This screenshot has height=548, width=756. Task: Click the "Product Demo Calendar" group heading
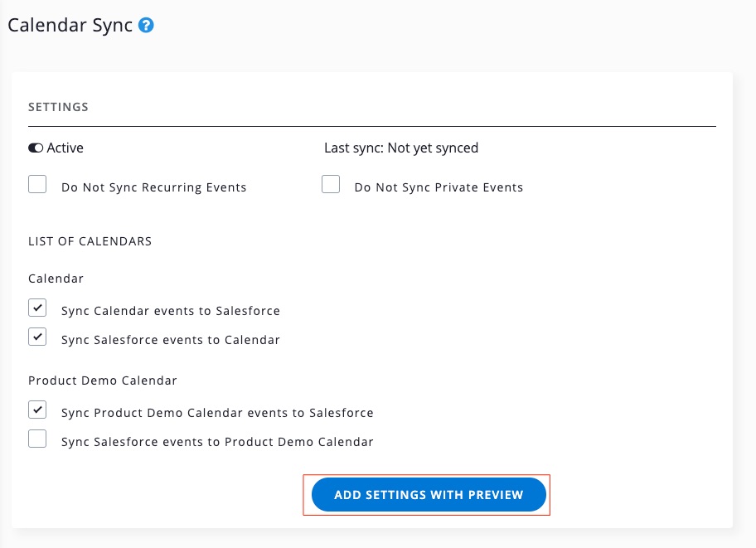click(x=103, y=381)
